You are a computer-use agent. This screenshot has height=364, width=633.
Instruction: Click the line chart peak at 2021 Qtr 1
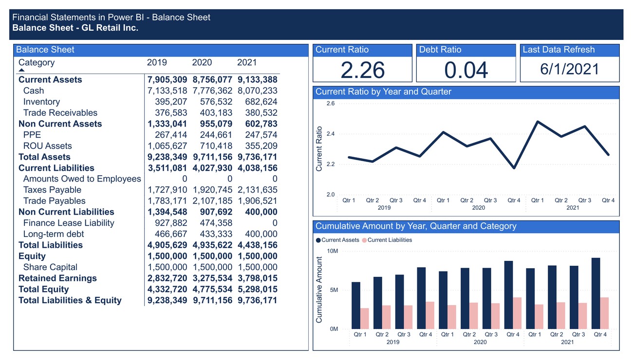tap(537, 122)
